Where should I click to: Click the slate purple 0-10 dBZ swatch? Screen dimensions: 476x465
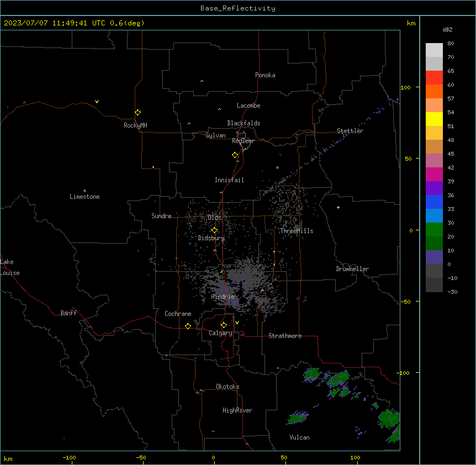pos(434,257)
